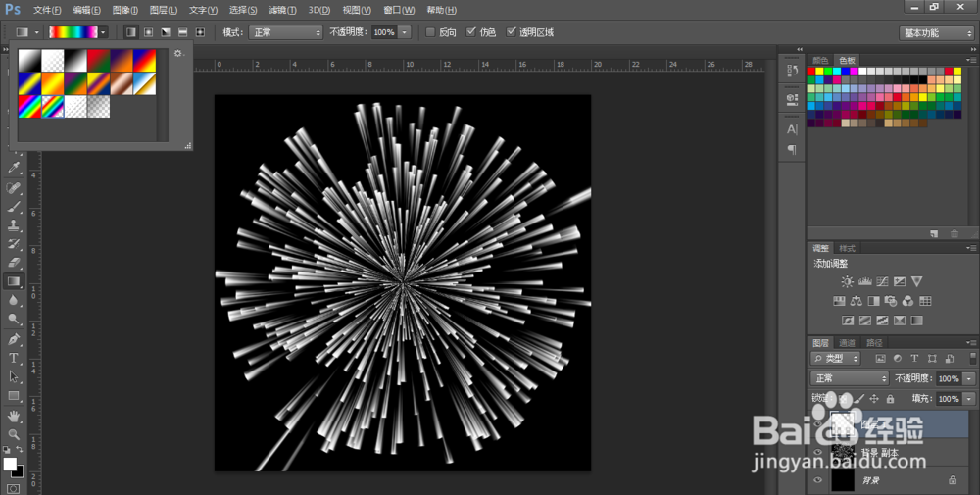Add a Channel Mixer adjustment
This screenshot has width=980, height=495.
click(907, 301)
